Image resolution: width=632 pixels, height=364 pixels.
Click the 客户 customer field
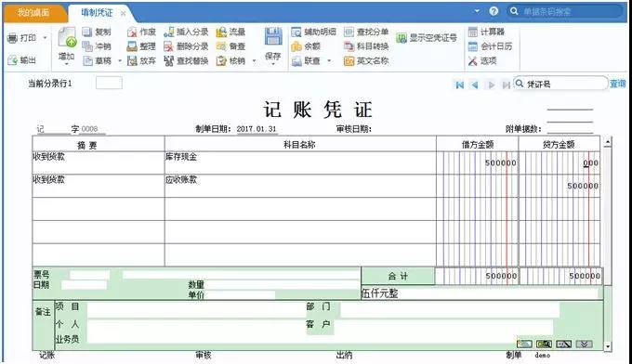tap(443, 328)
